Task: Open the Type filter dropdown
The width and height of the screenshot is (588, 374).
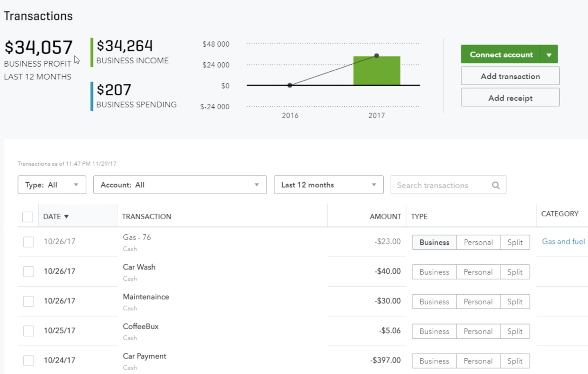Action: (52, 185)
